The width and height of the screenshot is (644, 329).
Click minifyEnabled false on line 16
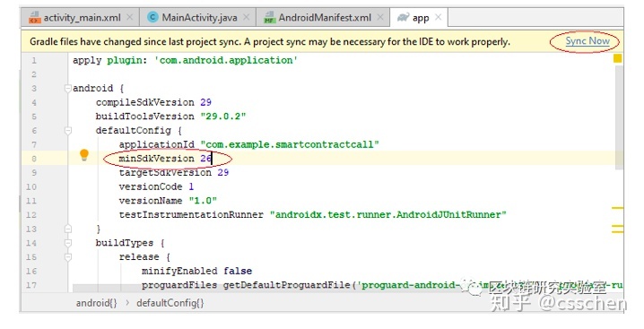pos(196,271)
